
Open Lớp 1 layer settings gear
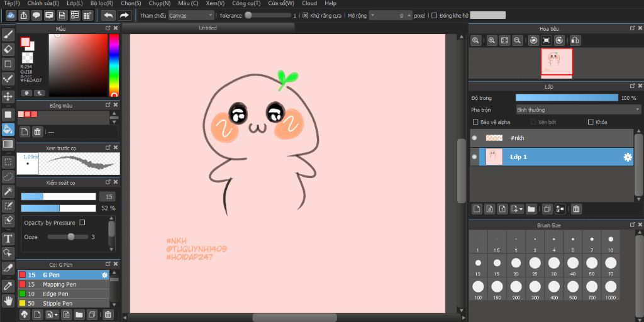coord(628,157)
